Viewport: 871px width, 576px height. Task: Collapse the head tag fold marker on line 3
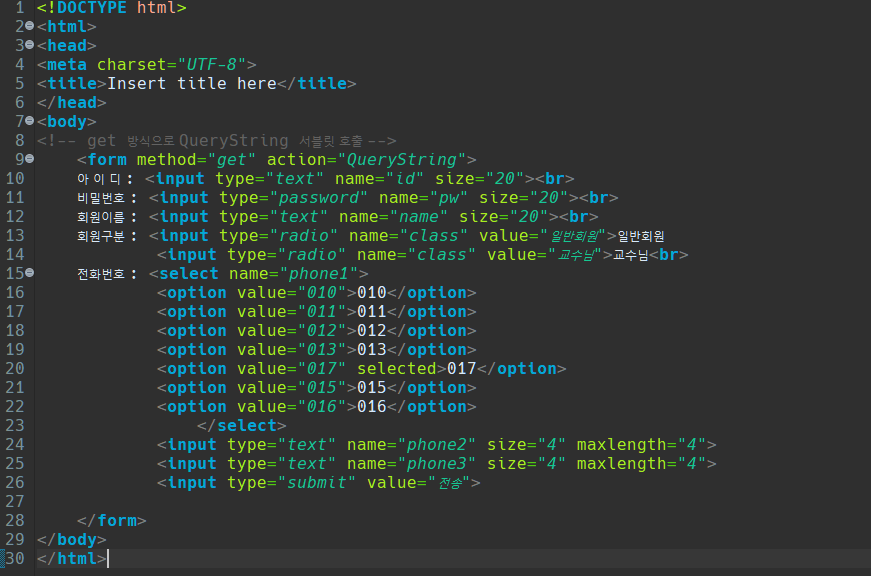[x=29, y=45]
